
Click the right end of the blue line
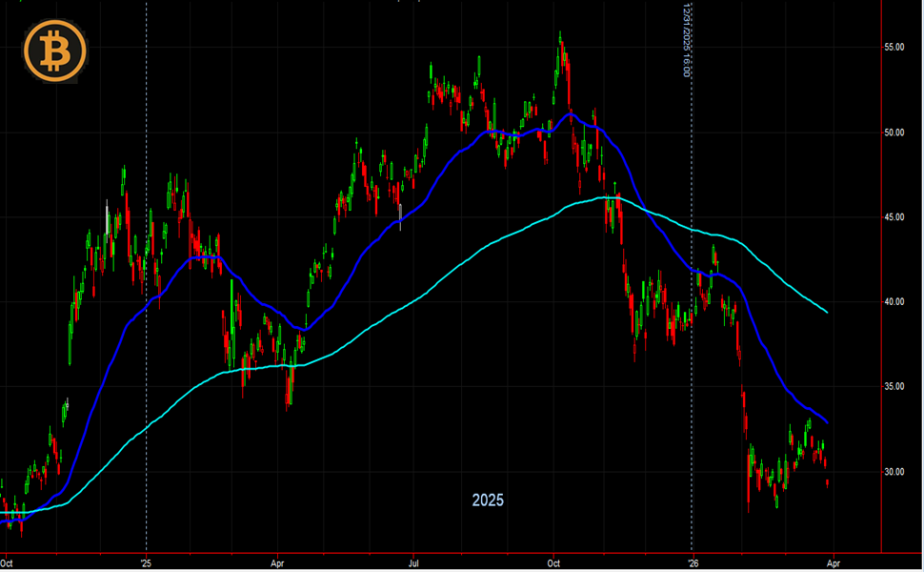[826, 422]
